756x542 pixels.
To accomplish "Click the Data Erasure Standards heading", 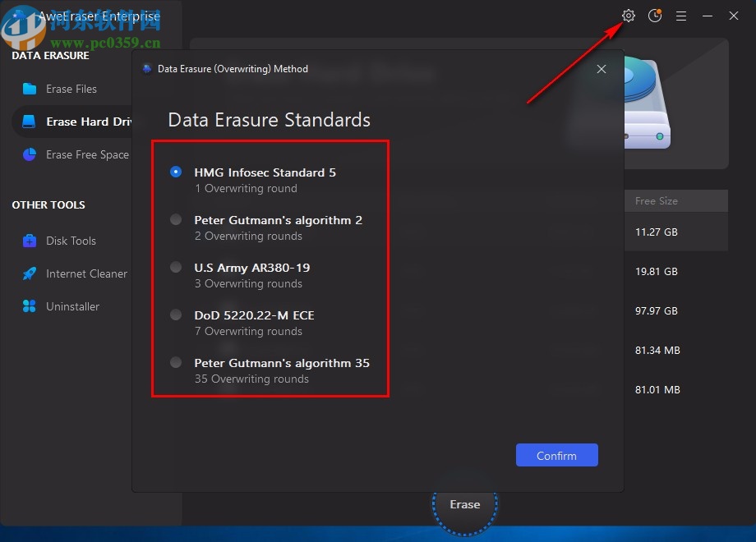I will (269, 120).
